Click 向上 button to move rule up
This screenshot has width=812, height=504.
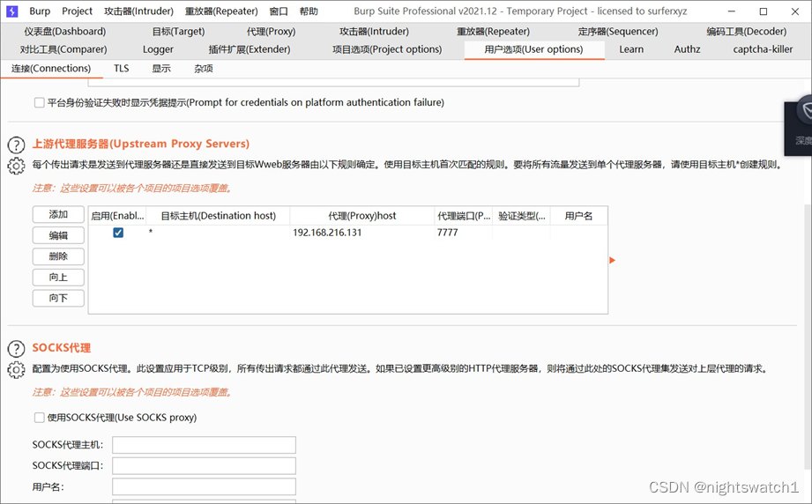(x=58, y=278)
